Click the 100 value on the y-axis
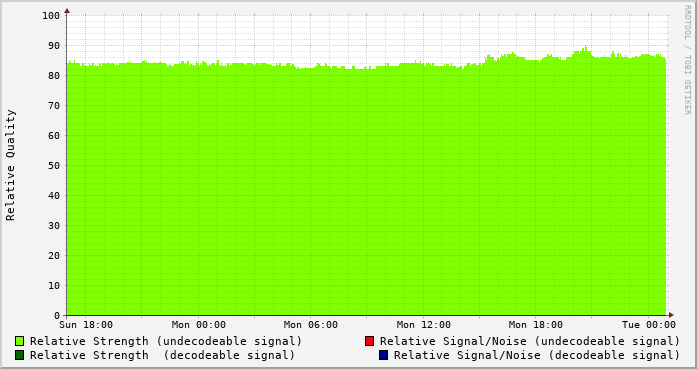This screenshot has height=369, width=697. coord(51,16)
